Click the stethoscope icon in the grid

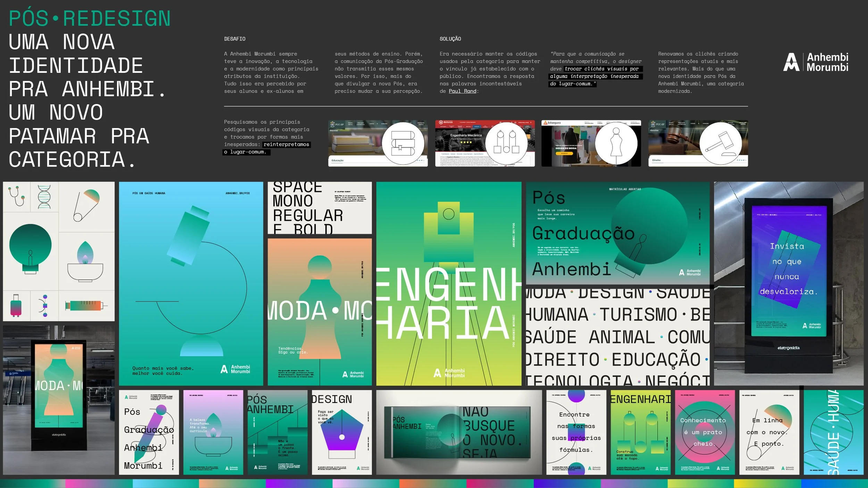coord(17,196)
